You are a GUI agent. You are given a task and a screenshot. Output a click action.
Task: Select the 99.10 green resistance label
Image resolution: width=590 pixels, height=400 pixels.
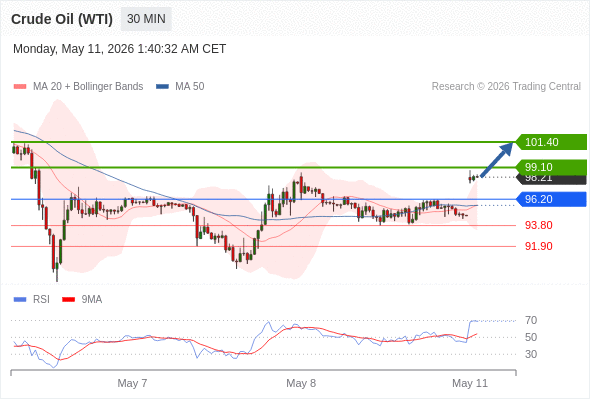tap(551, 167)
